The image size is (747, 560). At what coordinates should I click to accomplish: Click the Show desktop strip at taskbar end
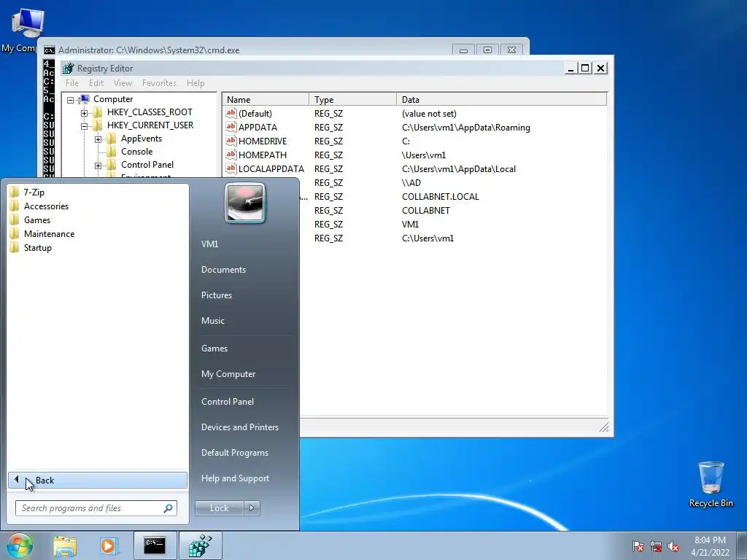click(741, 545)
